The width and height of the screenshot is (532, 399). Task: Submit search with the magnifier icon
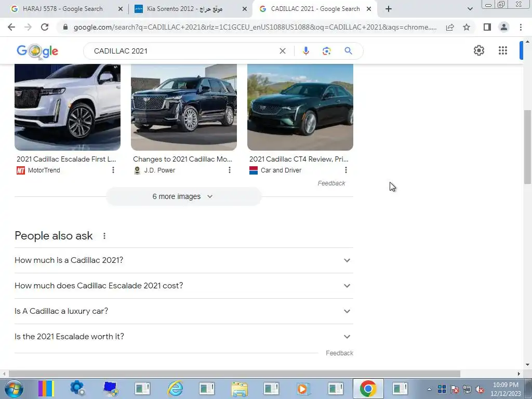348,51
